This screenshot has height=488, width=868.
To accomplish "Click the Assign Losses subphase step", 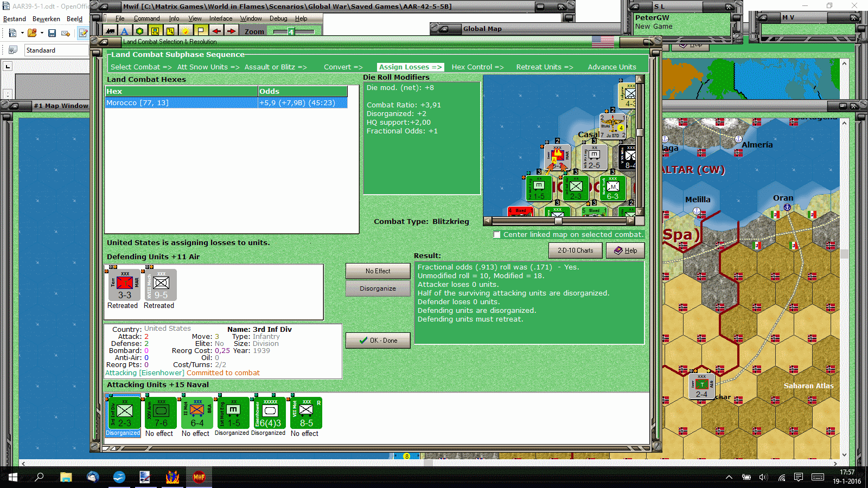I will pos(410,67).
